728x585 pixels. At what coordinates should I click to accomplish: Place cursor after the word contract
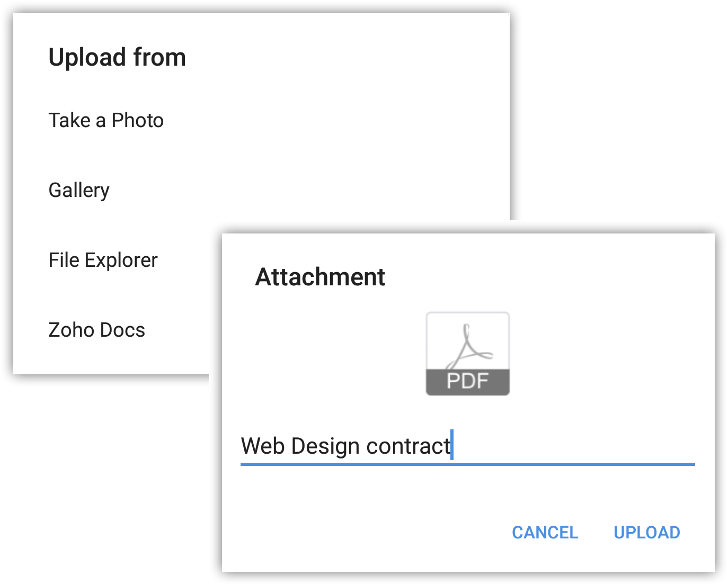pyautogui.click(x=452, y=446)
